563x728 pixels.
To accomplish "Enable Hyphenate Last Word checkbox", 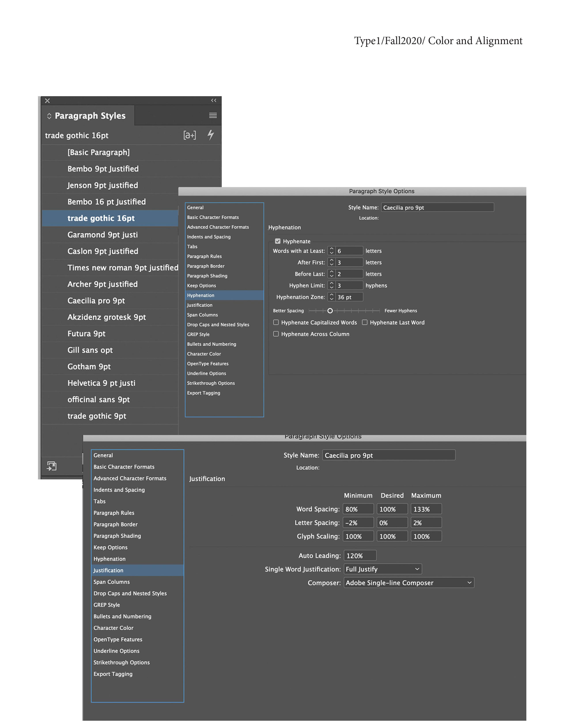I will coord(365,322).
